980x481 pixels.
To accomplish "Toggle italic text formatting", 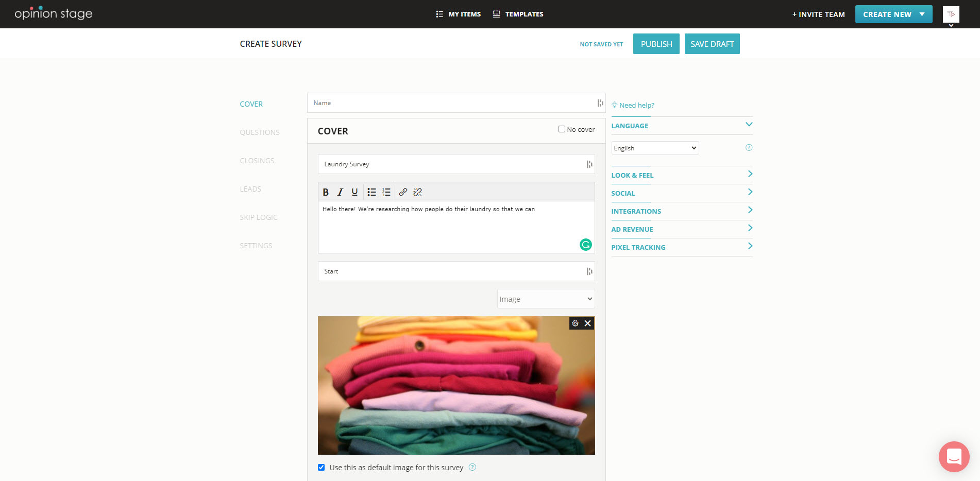I will coord(340,192).
